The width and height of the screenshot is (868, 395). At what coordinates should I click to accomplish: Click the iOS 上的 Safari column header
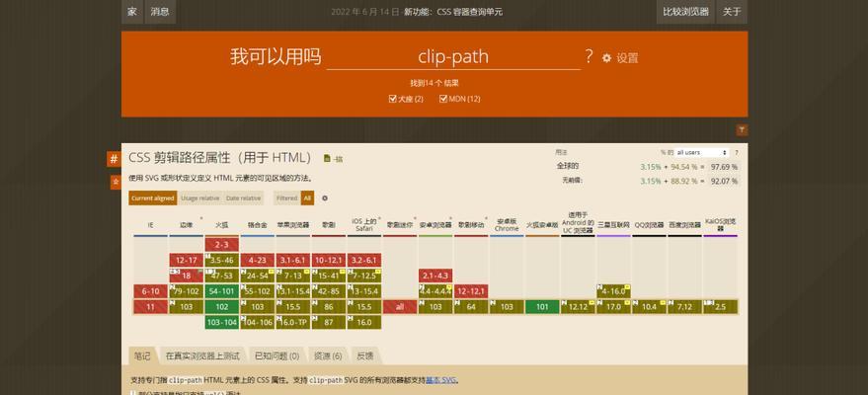pos(364,225)
